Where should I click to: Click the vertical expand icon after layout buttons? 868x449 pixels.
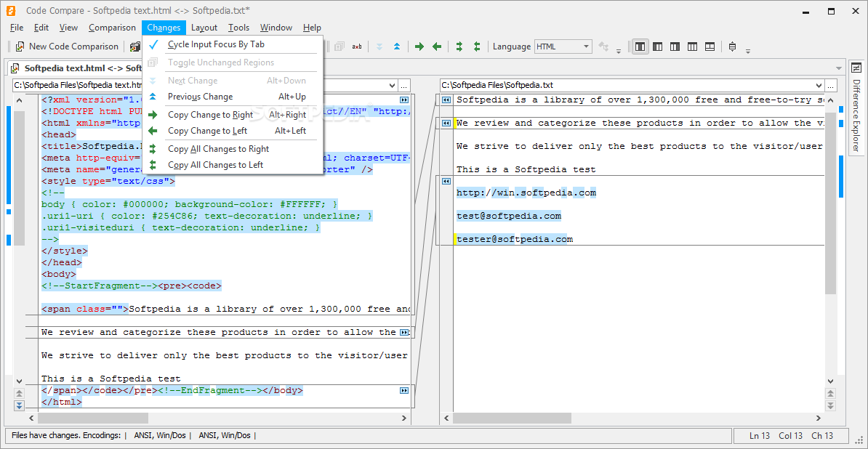732,46
